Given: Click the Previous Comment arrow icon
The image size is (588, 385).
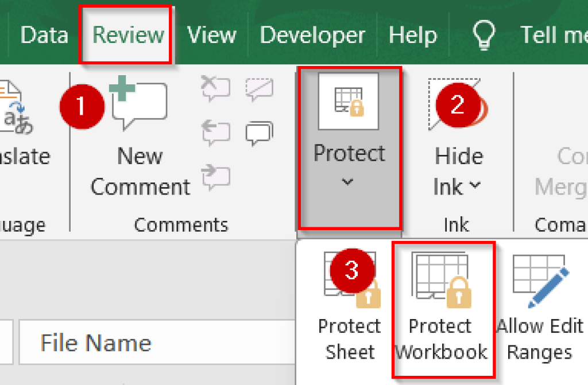Looking at the screenshot, I should click(215, 132).
